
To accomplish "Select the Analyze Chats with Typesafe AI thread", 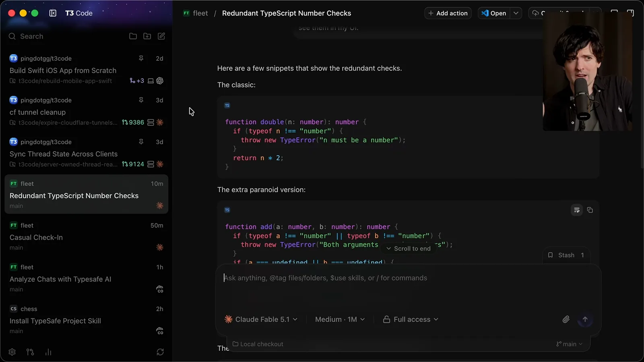I will (86, 278).
